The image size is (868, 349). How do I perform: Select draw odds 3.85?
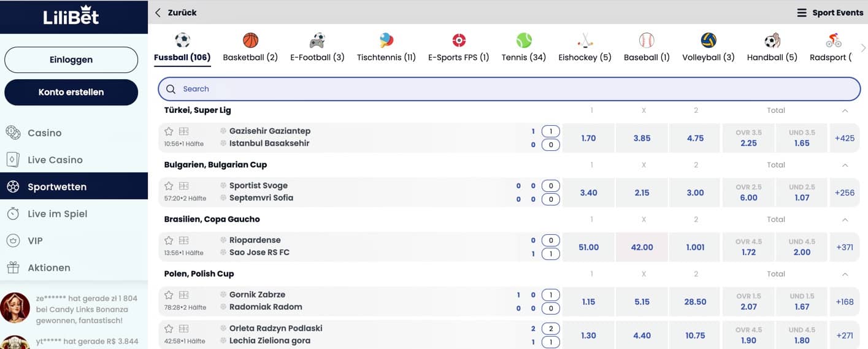tap(642, 138)
